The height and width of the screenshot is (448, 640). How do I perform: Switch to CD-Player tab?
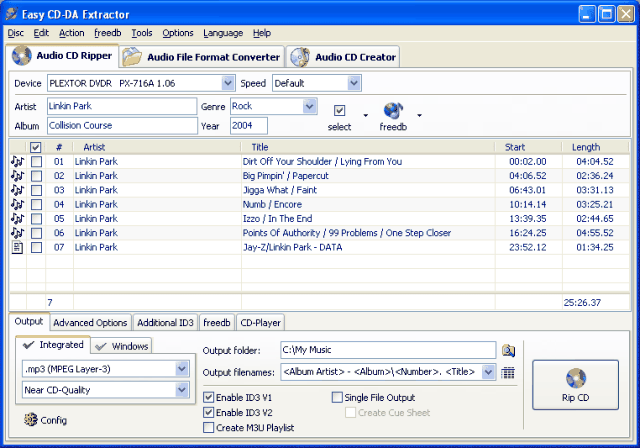click(x=260, y=323)
